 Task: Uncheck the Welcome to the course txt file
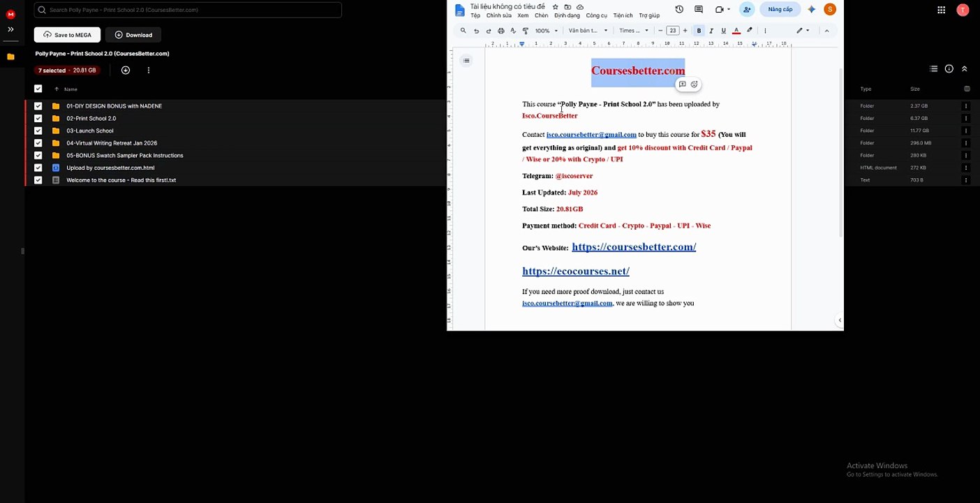coord(38,180)
